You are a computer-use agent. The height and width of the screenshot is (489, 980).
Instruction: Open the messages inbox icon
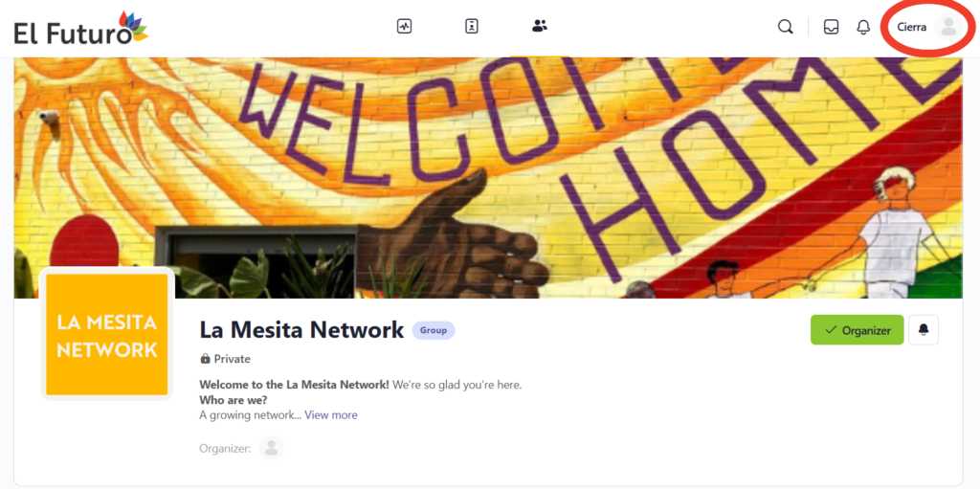831,27
